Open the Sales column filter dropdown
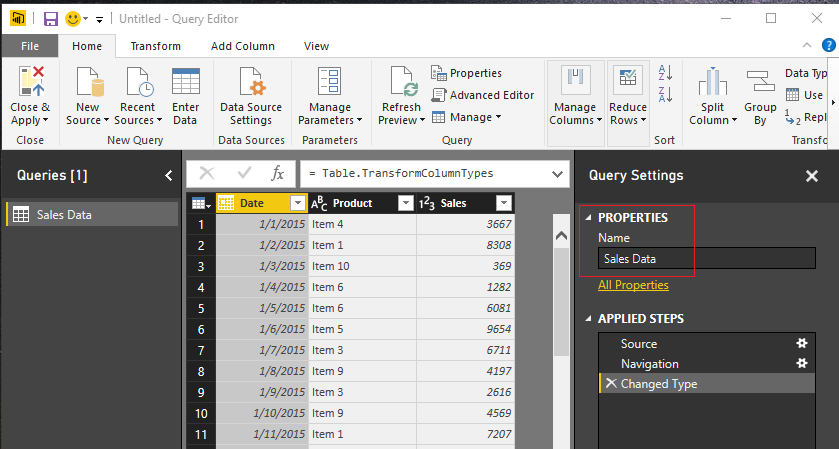The width and height of the screenshot is (839, 449). pos(504,203)
